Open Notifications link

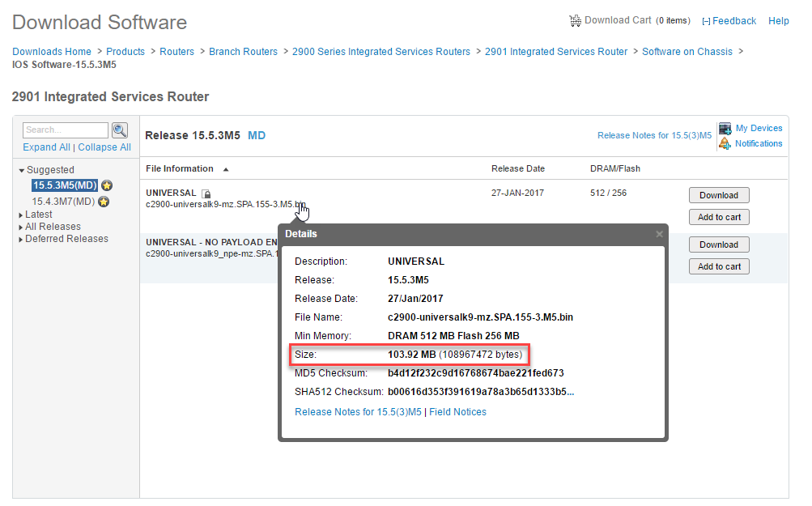pos(759,143)
